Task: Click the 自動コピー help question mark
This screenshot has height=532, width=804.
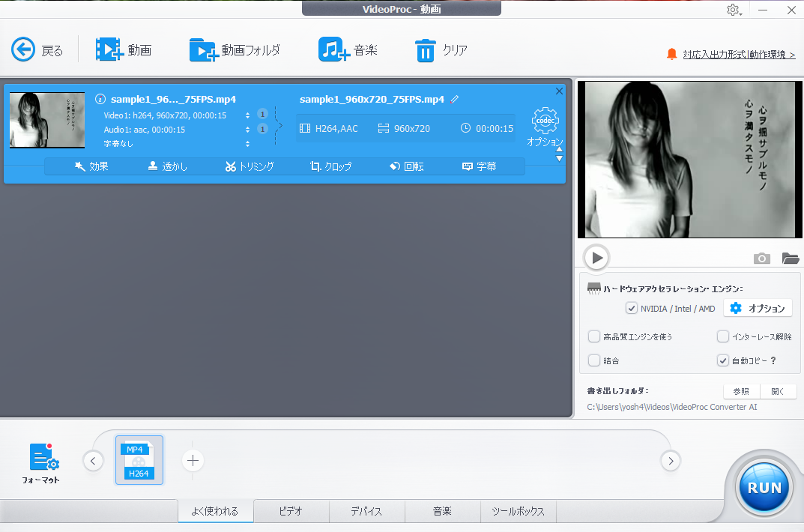Action: (773, 361)
